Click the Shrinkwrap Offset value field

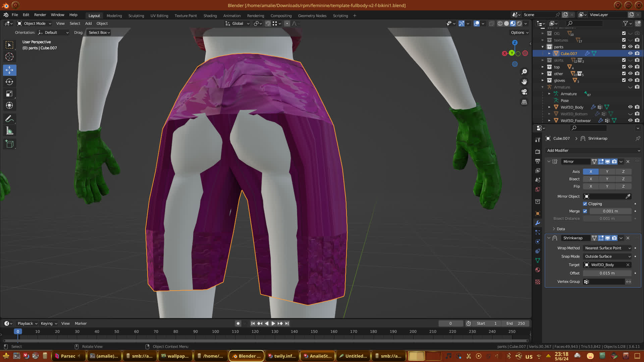(x=607, y=273)
